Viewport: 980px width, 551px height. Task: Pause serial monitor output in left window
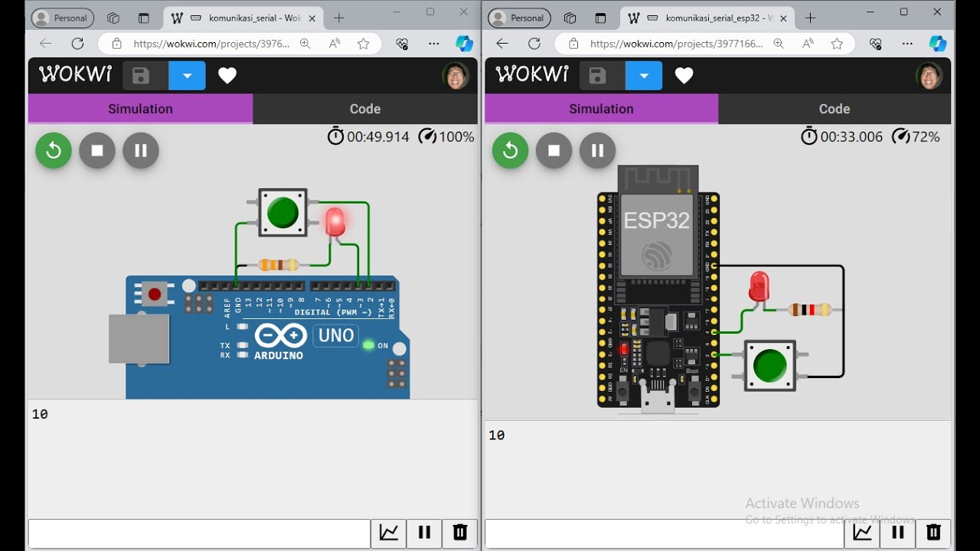(424, 533)
